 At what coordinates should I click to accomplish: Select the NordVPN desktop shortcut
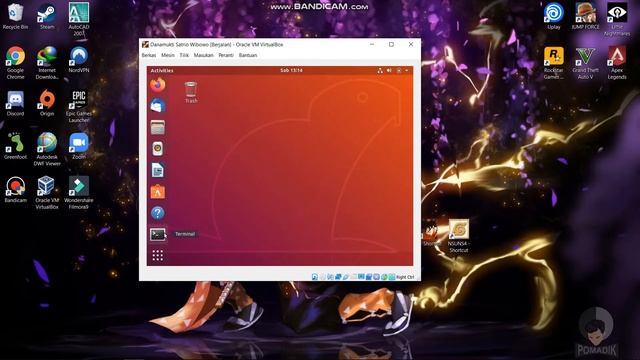point(78,60)
